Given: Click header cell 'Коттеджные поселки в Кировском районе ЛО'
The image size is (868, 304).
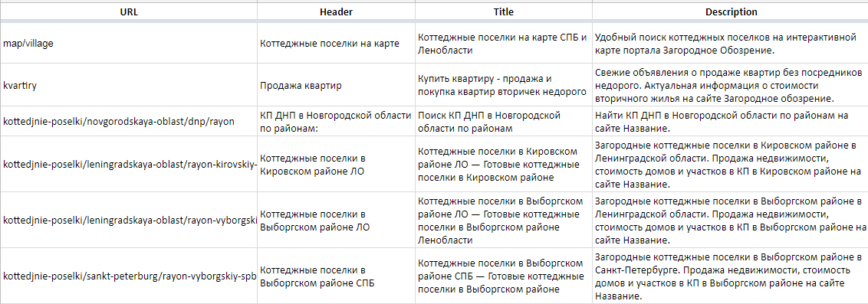Looking at the screenshot, I should click(x=336, y=164).
